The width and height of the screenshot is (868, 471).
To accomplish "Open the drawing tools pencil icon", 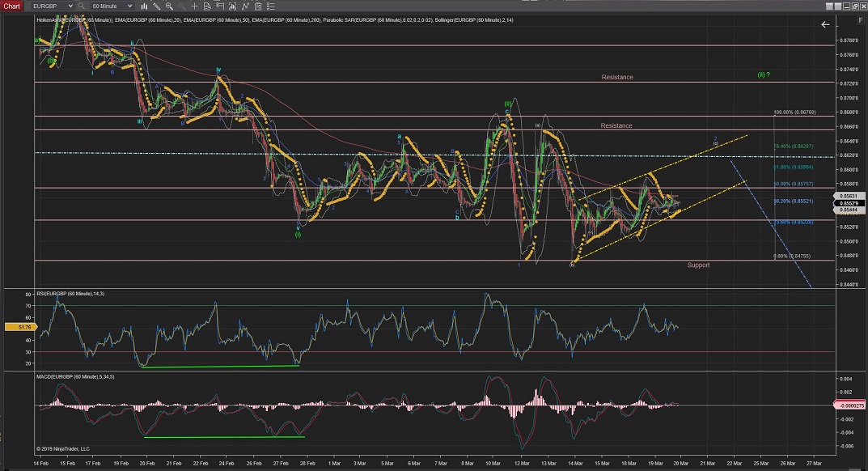I will 157,6.
